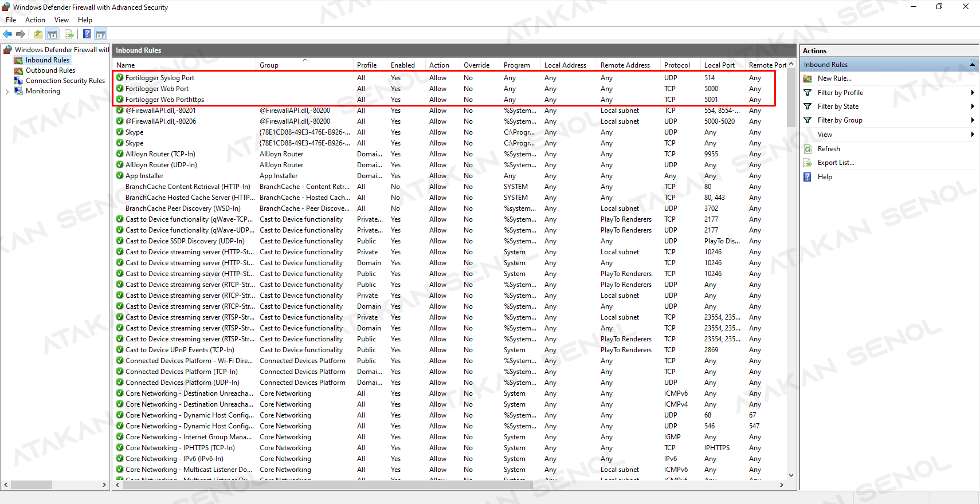980x504 pixels.
Task: Open Filter by Group submenu arrow
Action: pos(973,120)
